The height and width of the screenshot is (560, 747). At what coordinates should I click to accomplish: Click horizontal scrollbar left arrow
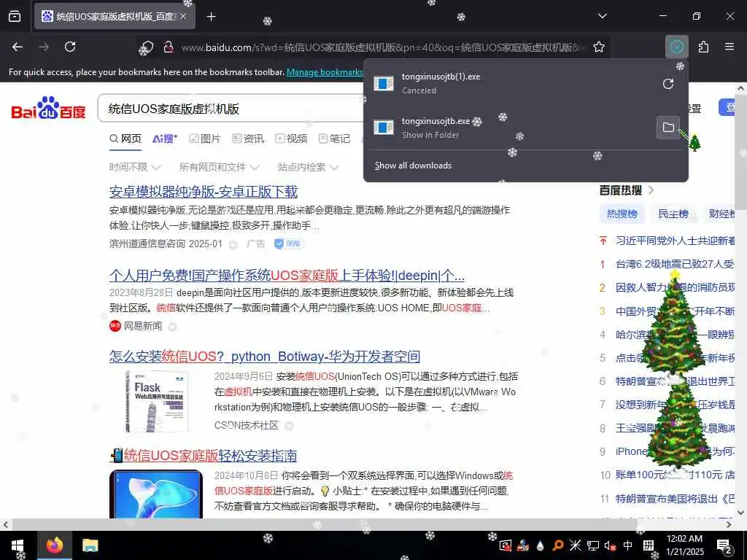(x=5, y=524)
